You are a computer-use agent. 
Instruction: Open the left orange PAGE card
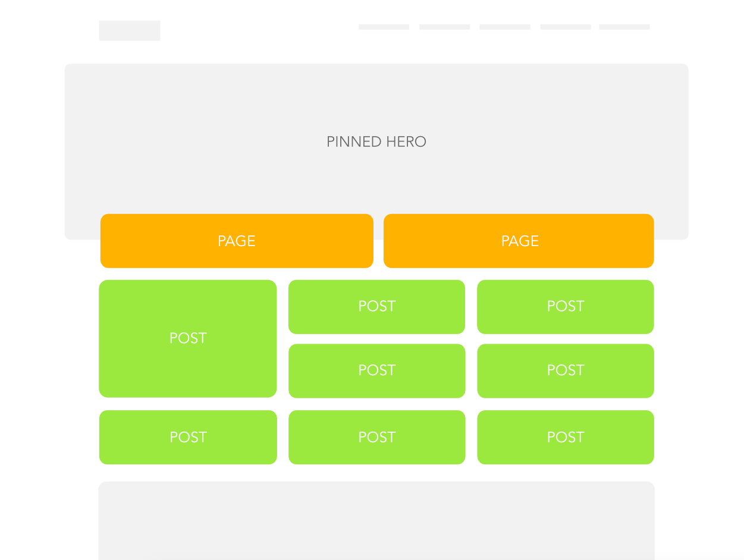(x=237, y=241)
